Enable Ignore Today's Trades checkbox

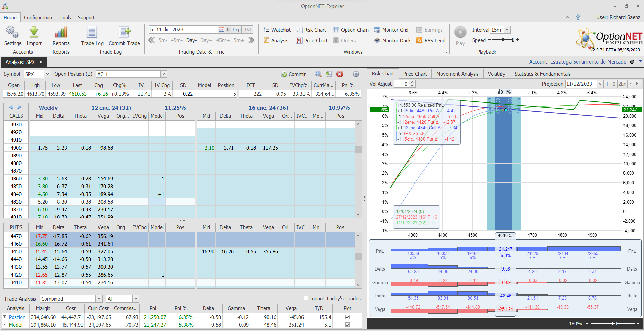(306, 298)
